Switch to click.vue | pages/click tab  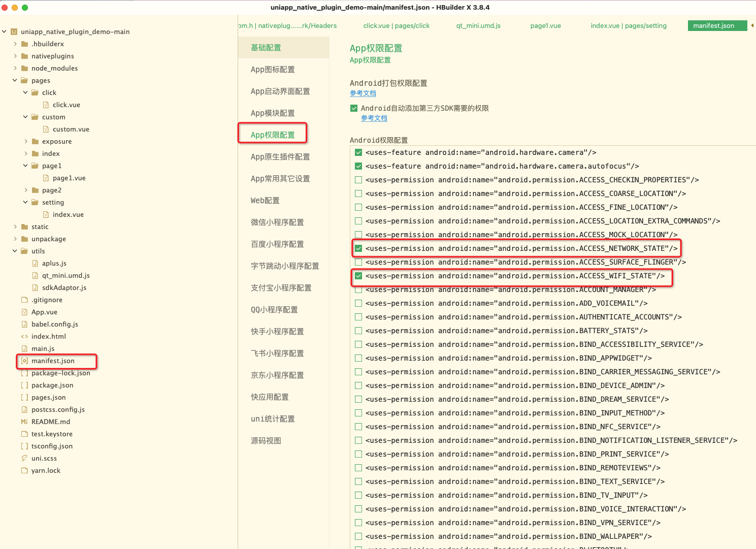click(397, 26)
